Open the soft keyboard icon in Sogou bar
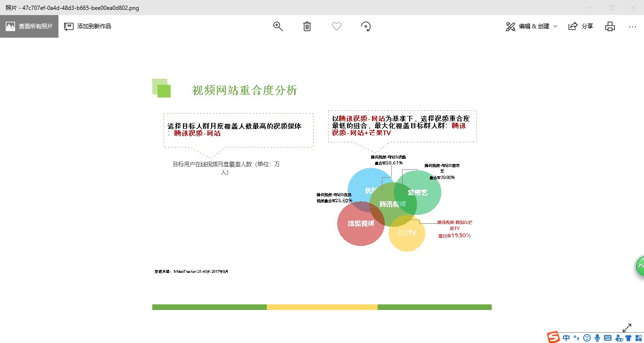The width and height of the screenshot is (644, 343). (x=608, y=338)
